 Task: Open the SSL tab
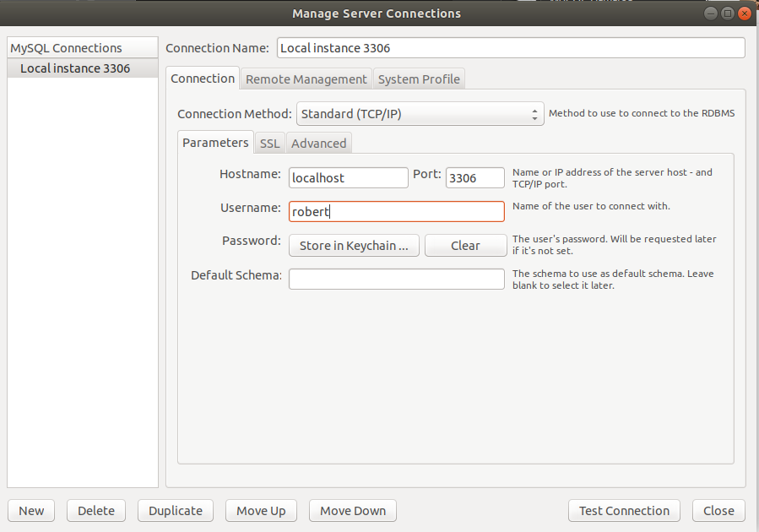click(x=269, y=144)
